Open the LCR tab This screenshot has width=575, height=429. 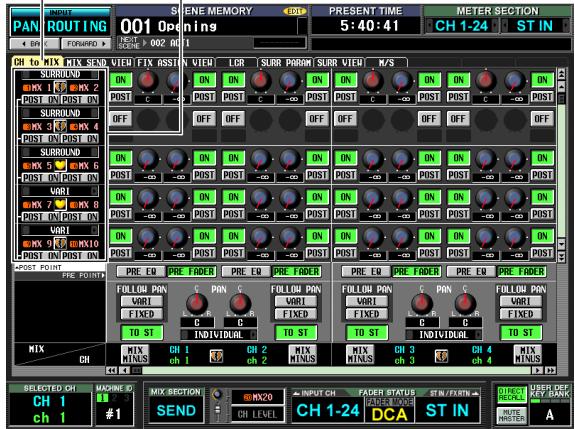(x=237, y=63)
